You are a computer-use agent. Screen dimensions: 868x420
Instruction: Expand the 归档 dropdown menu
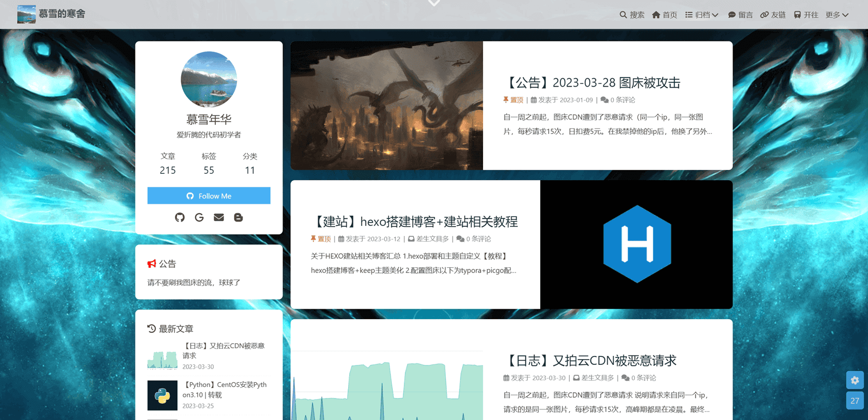(702, 15)
